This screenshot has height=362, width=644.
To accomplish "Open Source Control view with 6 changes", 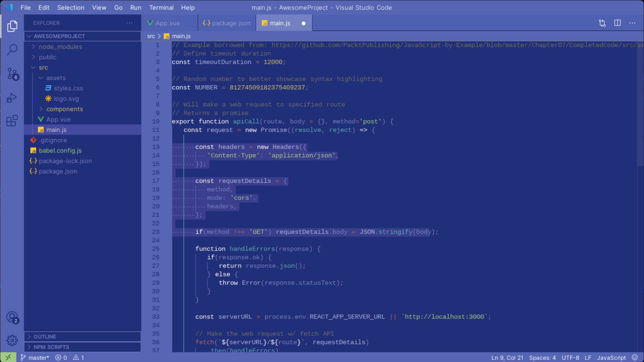I will click(12, 73).
